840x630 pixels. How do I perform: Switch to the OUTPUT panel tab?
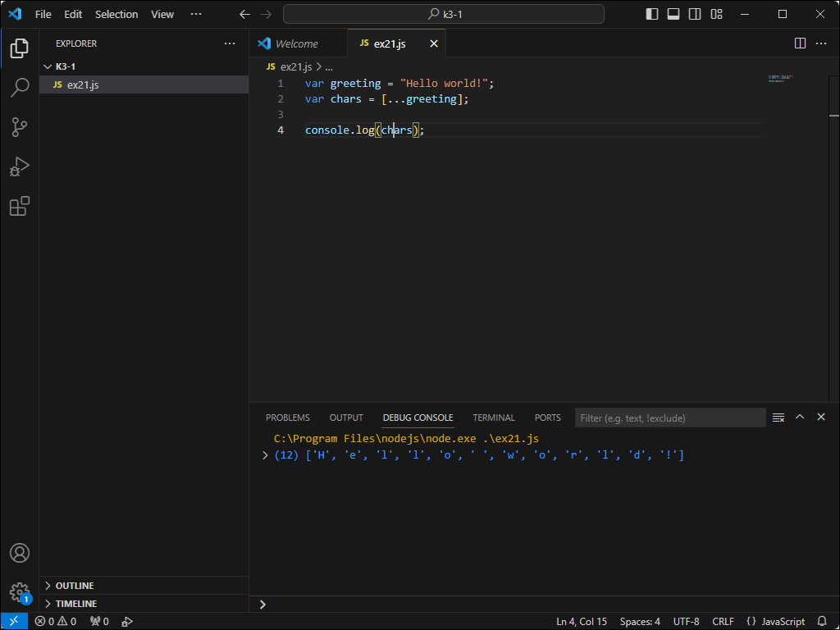tap(346, 418)
